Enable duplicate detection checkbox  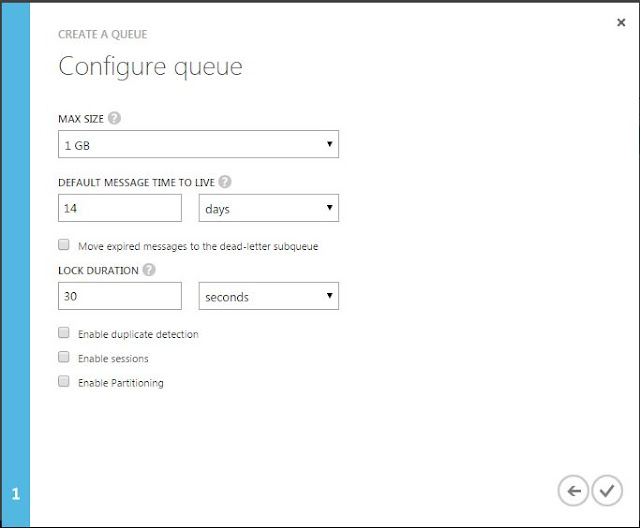pos(64,333)
